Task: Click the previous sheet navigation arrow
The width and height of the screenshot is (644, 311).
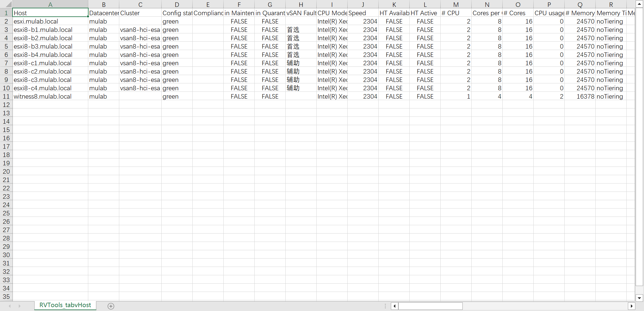Action: click(10, 306)
